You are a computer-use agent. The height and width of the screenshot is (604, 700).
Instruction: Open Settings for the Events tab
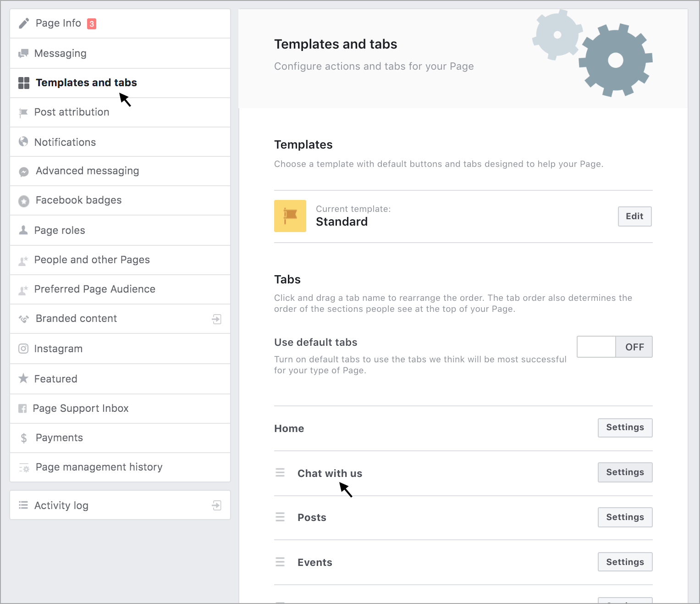coord(625,562)
